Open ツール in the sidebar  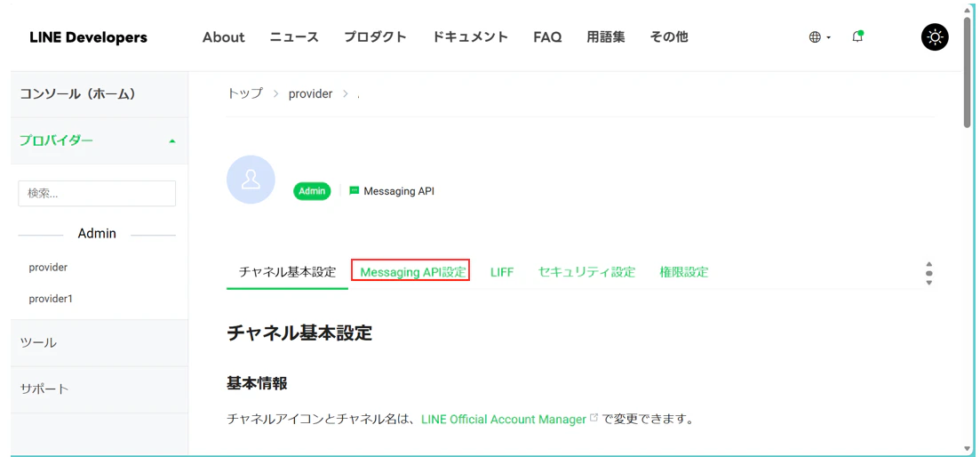pos(100,342)
